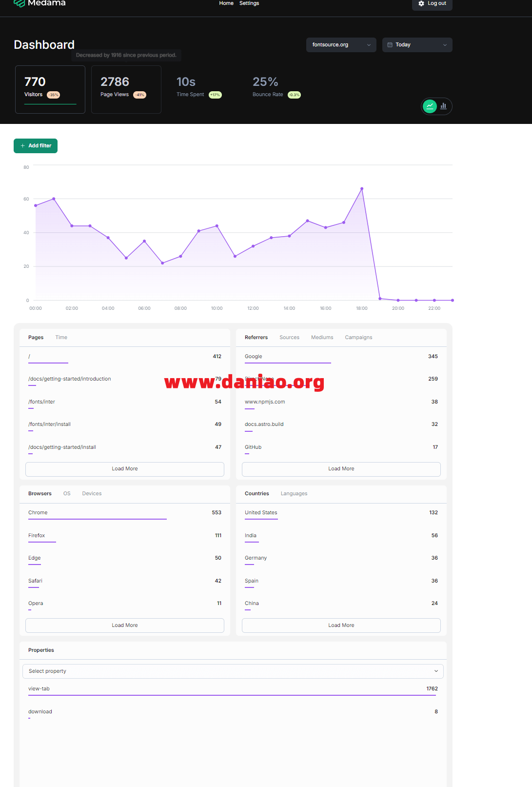This screenshot has width=532, height=787.
Task: Click plus icon on Add filter
Action: 22,146
